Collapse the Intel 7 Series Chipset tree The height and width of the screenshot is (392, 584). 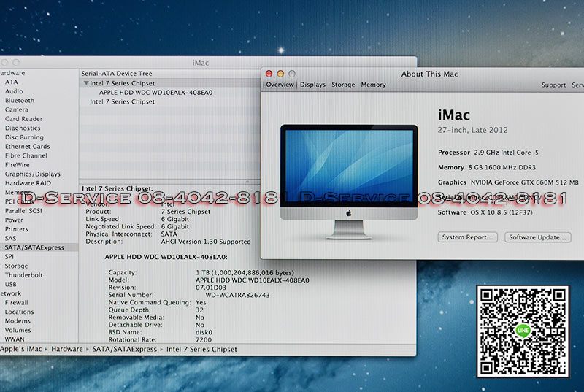tap(86, 83)
